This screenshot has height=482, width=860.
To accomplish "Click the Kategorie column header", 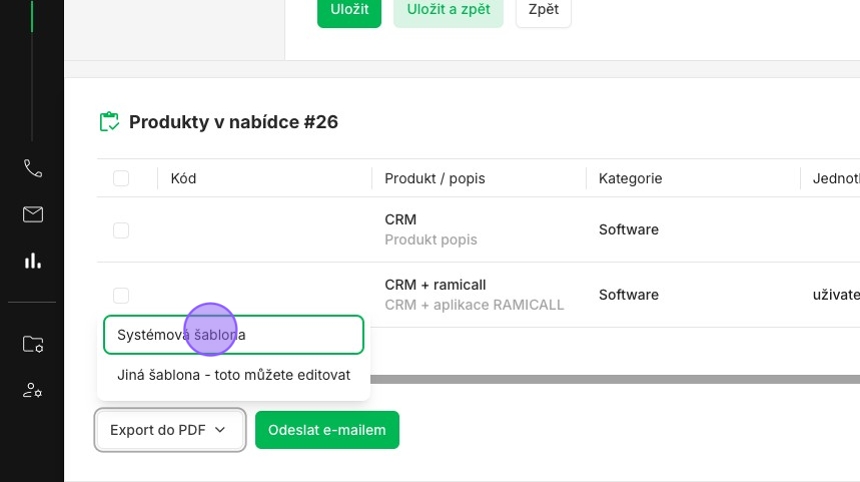I will click(630, 178).
